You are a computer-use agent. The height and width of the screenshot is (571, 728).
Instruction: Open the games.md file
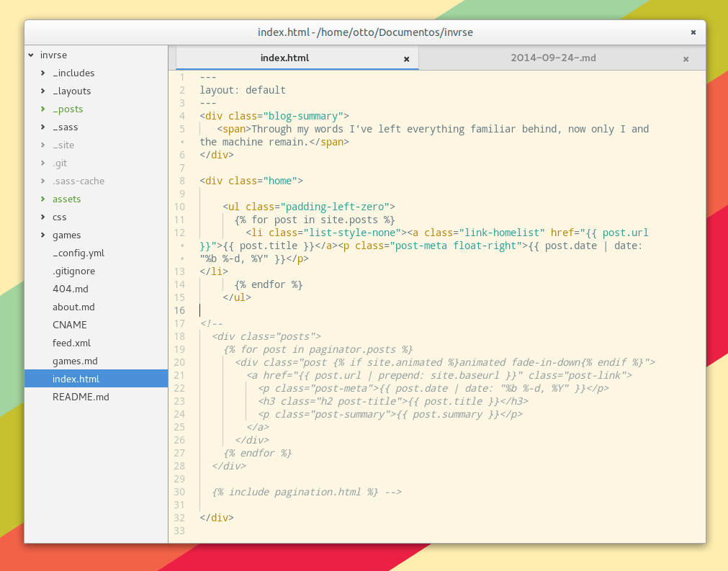(x=75, y=361)
